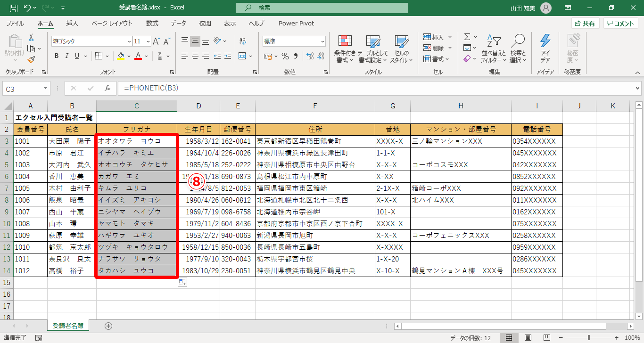Toggle center horizontal alignment
The height and width of the screenshot is (343, 644).
coord(195,56)
